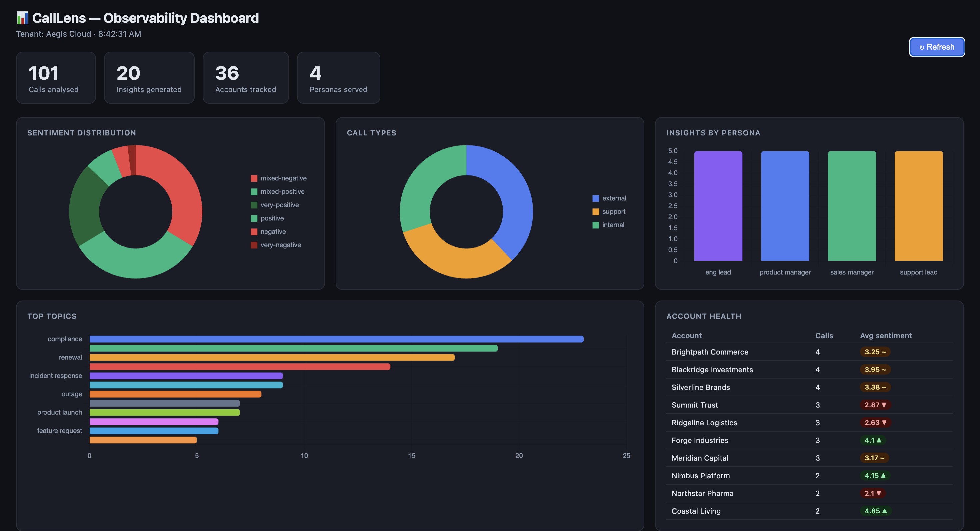Viewport: 980px width, 531px height.
Task: Click the 3.38 sentiment badge for Silverline
Action: (875, 387)
